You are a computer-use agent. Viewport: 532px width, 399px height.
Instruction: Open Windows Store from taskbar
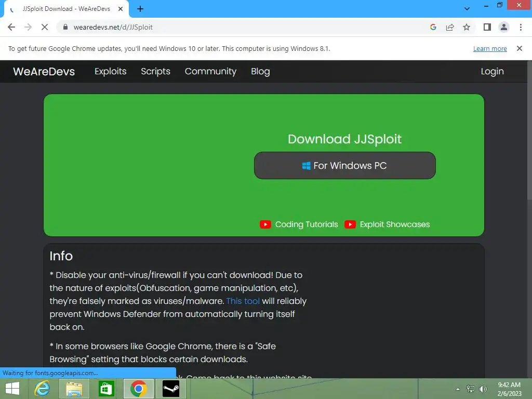tap(106, 389)
